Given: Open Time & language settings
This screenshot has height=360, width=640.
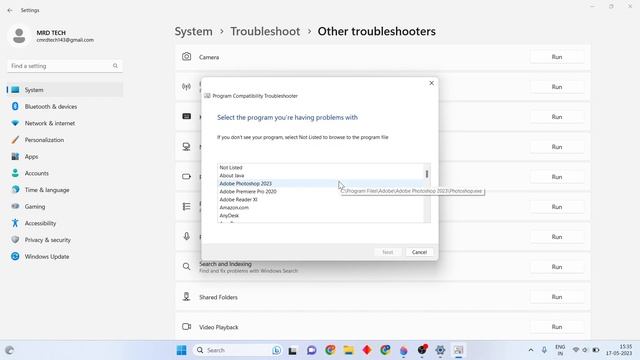Looking at the screenshot, I should tap(65, 190).
